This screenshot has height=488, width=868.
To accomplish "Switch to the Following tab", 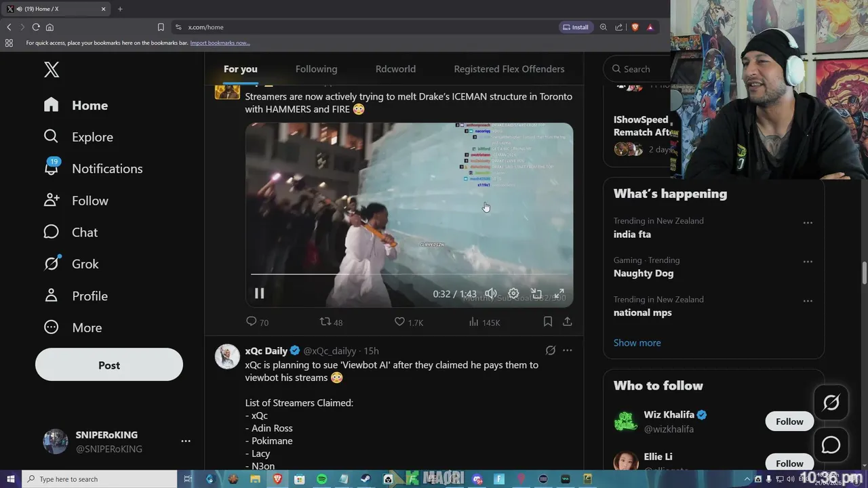I will 316,69.
